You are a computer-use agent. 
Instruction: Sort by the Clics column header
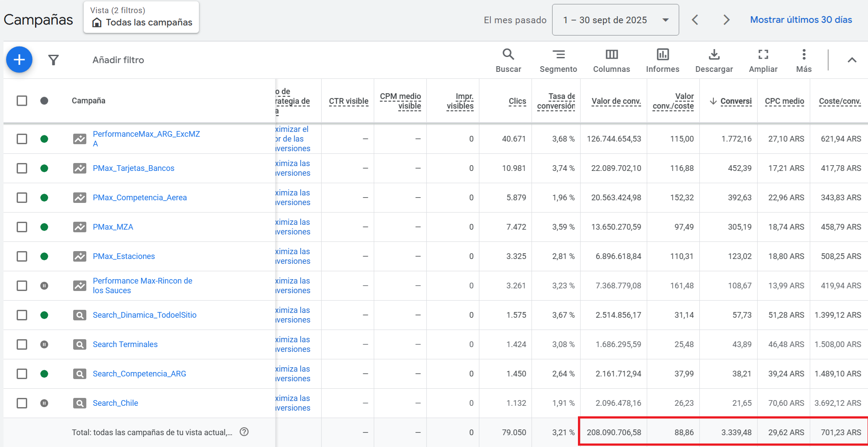[x=517, y=101]
